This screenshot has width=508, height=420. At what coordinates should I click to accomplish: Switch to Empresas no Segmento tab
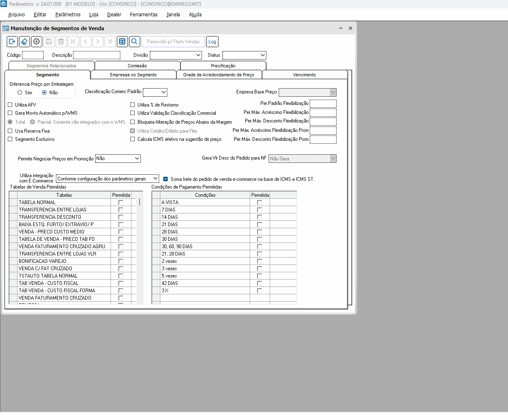point(133,75)
